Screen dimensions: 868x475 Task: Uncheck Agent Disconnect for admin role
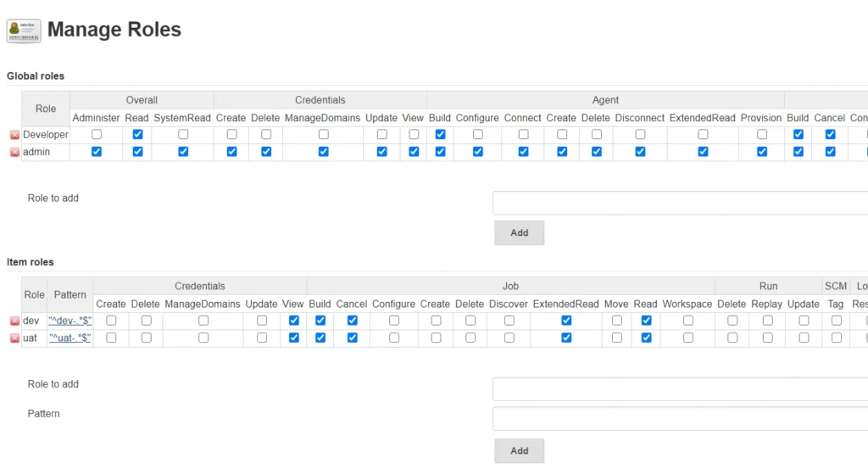[x=641, y=151]
